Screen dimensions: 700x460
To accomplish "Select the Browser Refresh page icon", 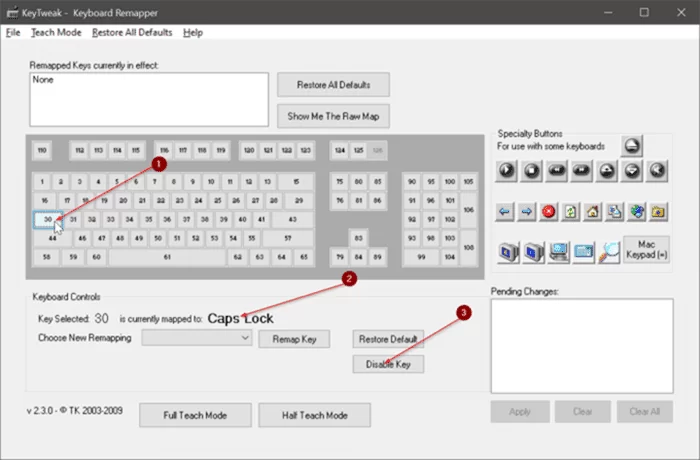I will pyautogui.click(x=571, y=212).
